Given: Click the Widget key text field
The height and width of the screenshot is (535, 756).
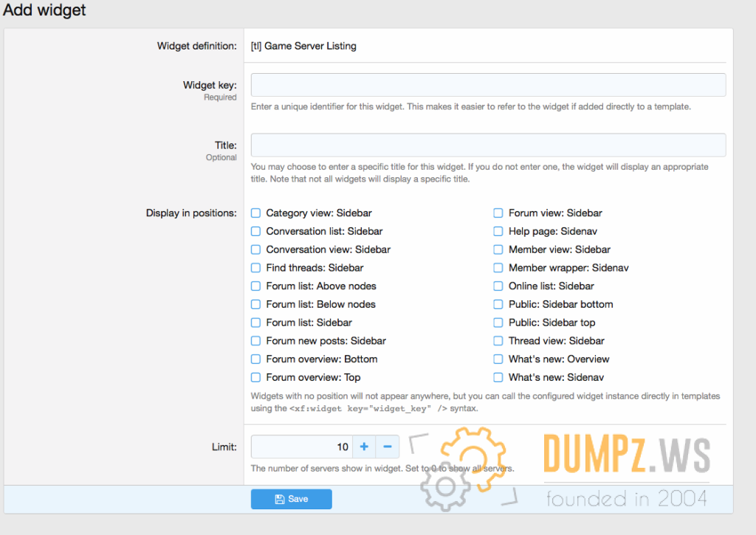Looking at the screenshot, I should [488, 85].
